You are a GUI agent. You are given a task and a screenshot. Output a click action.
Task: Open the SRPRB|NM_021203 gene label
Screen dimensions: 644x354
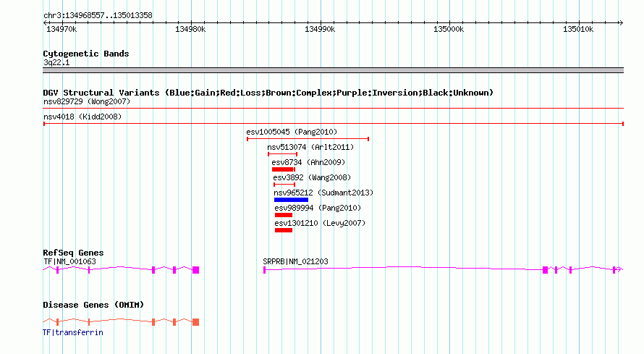click(295, 261)
